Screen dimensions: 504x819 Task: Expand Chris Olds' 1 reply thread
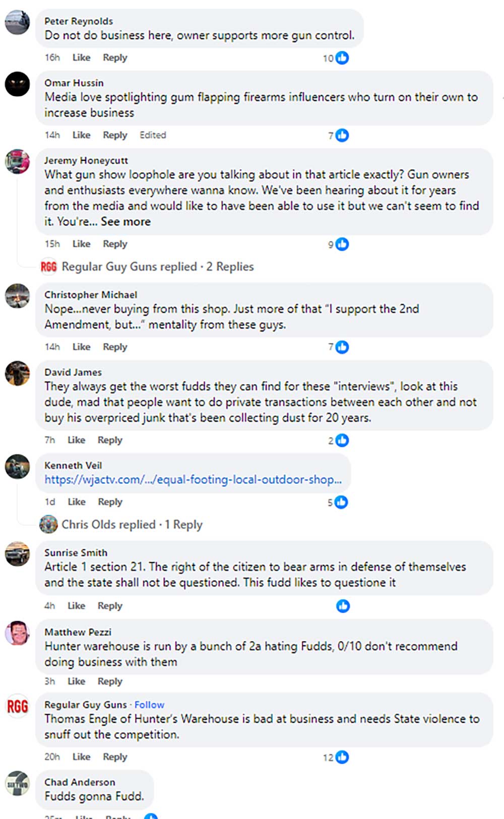pyautogui.click(x=132, y=525)
